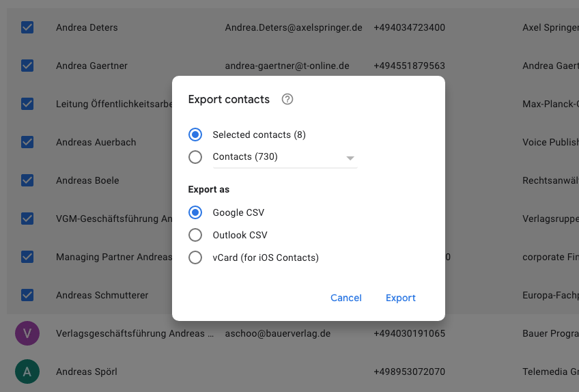Open the Andreas Spörl contact row

(87, 372)
